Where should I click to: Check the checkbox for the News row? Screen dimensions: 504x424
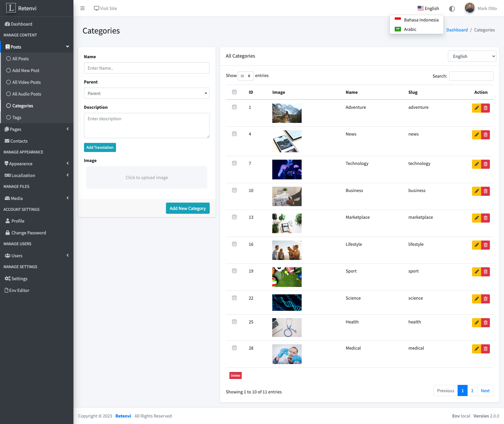(x=234, y=134)
